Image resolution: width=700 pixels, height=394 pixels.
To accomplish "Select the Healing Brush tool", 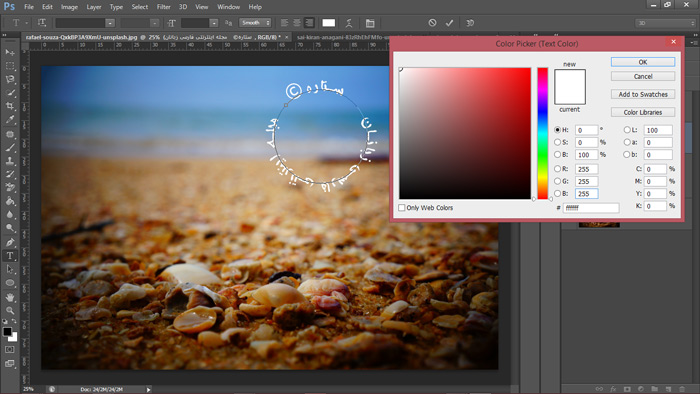I will [10, 134].
